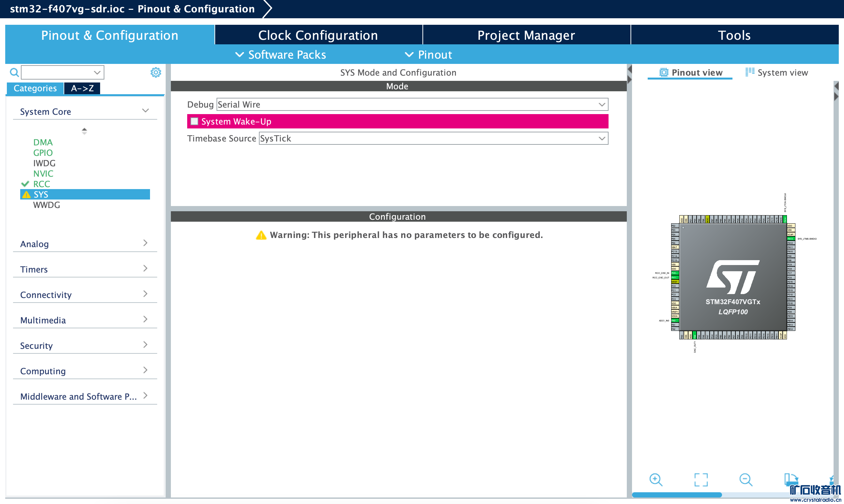
Task: Switch to Clock Configuration tab
Action: point(318,35)
